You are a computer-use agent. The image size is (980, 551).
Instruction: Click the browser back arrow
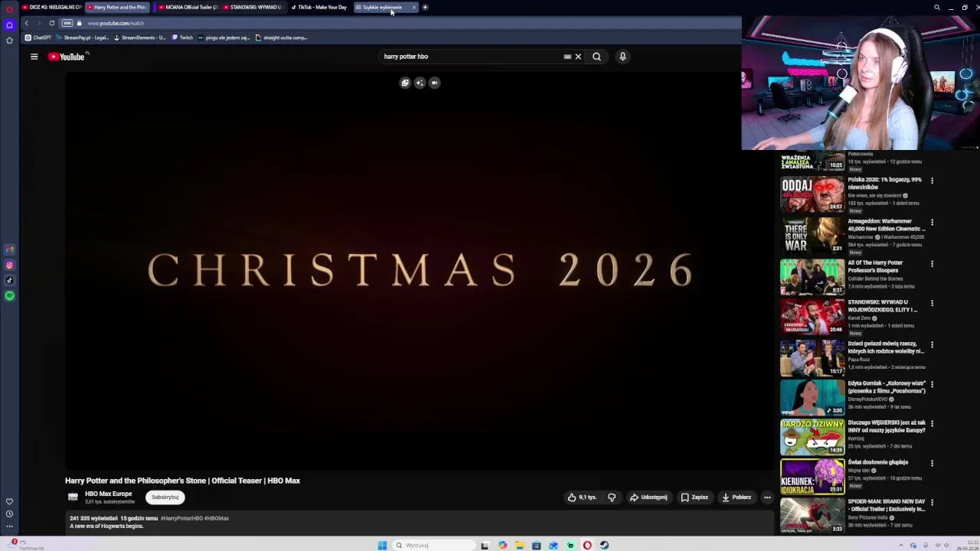click(27, 23)
